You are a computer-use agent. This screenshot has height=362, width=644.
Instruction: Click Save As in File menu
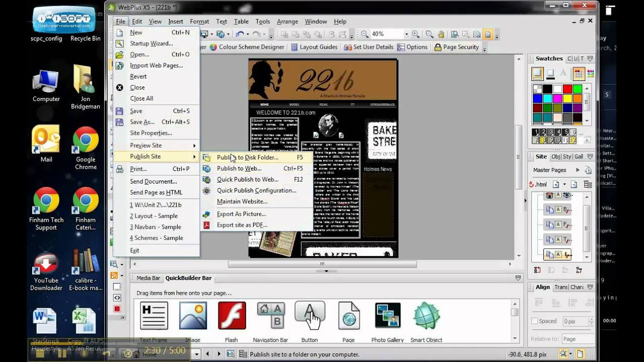point(156,122)
